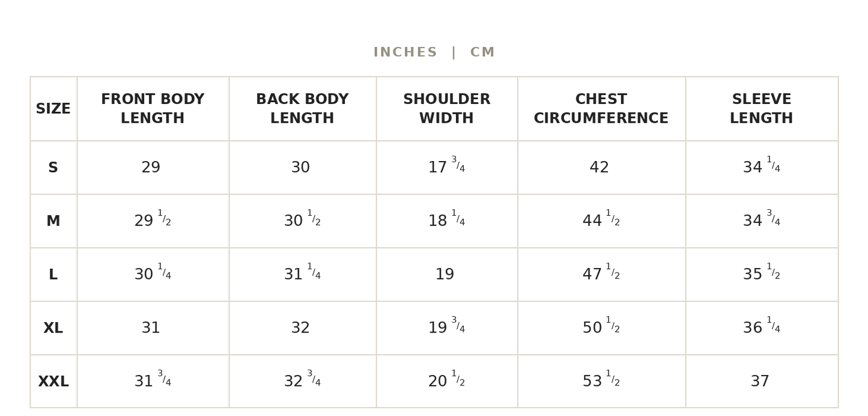Select the S size row label
Screen dimensions: 868x416
tap(53, 168)
